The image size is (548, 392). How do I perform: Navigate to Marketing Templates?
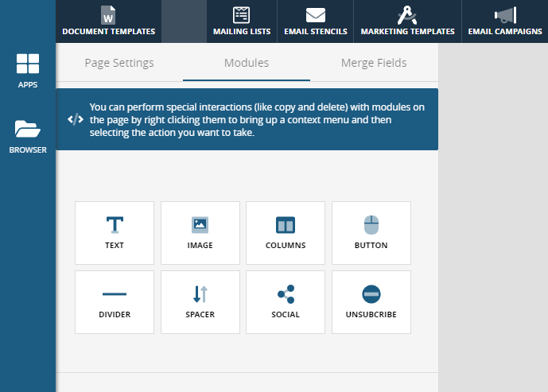(x=407, y=21)
